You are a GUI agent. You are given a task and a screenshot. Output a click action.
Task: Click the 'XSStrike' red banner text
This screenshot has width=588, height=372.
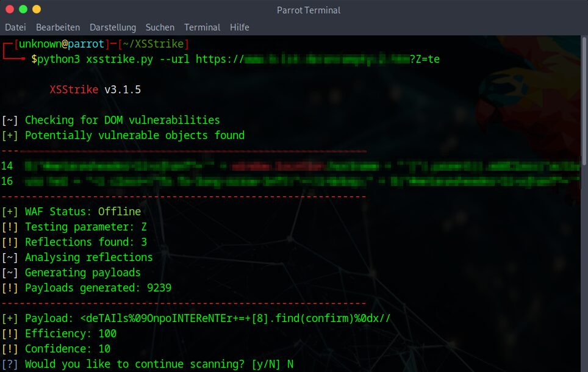pyautogui.click(x=74, y=90)
